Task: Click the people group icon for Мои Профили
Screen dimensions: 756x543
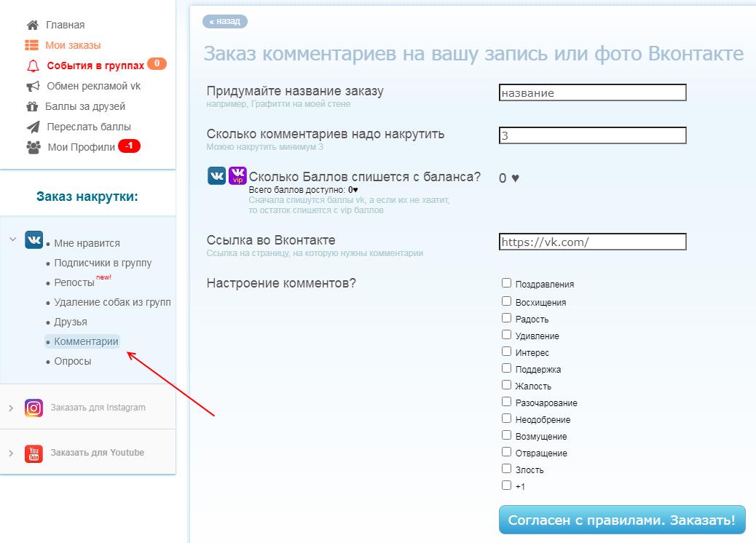Action: pos(34,147)
